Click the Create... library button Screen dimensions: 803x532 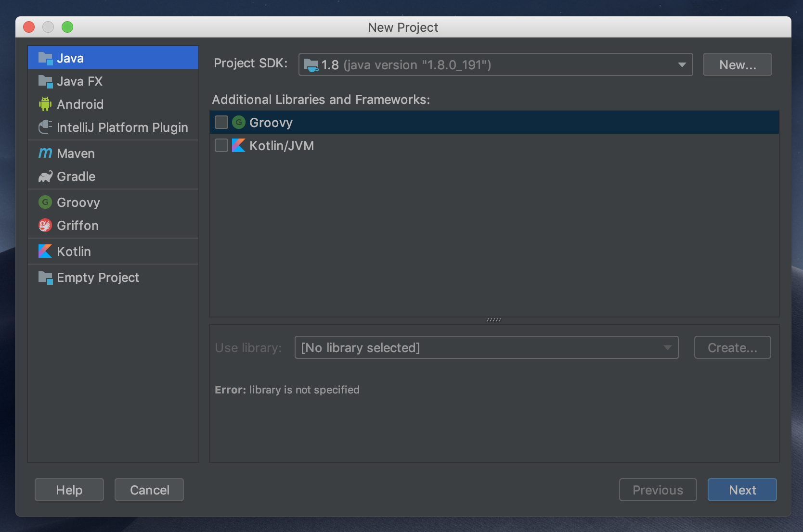(x=732, y=347)
